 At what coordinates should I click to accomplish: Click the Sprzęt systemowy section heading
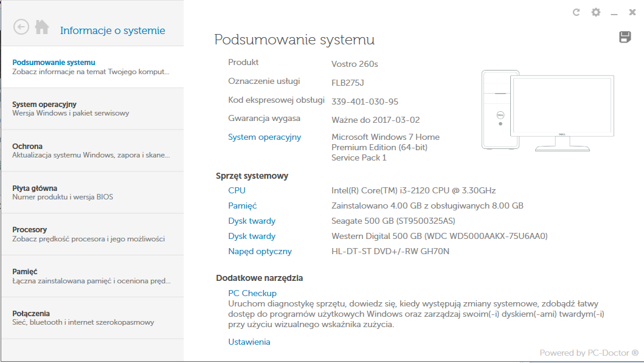[x=252, y=176]
